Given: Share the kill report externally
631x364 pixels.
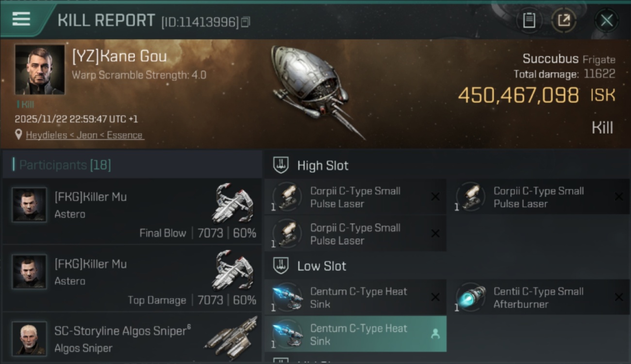Looking at the screenshot, I should (564, 20).
